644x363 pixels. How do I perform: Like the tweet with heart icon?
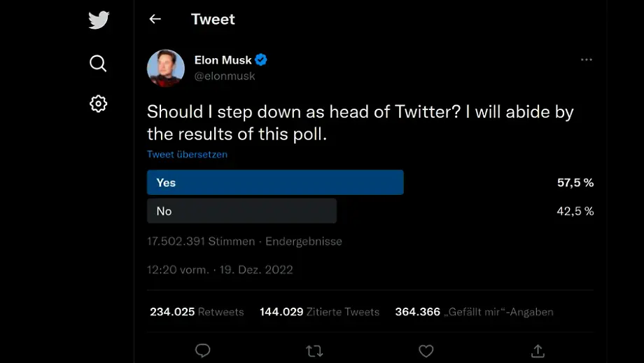(x=426, y=350)
